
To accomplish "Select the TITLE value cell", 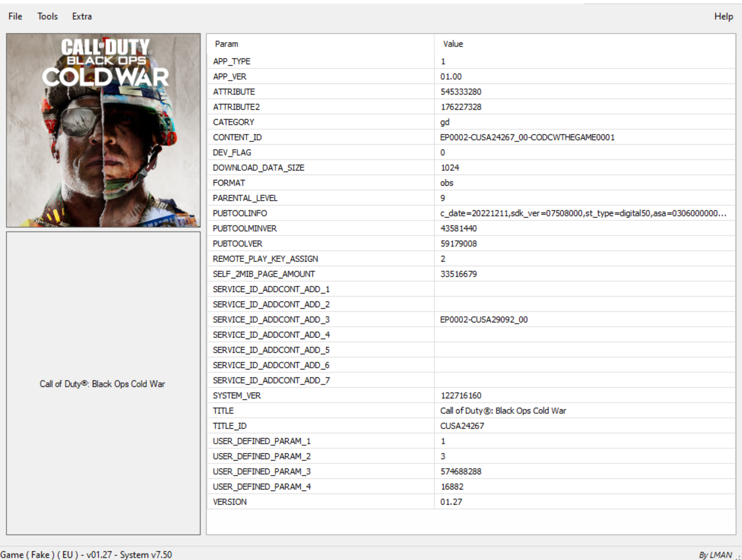I will (503, 411).
